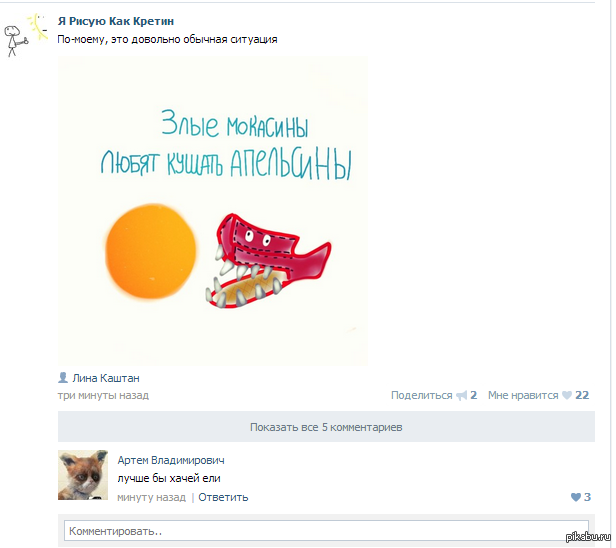Show all 5 comments

tap(326, 427)
